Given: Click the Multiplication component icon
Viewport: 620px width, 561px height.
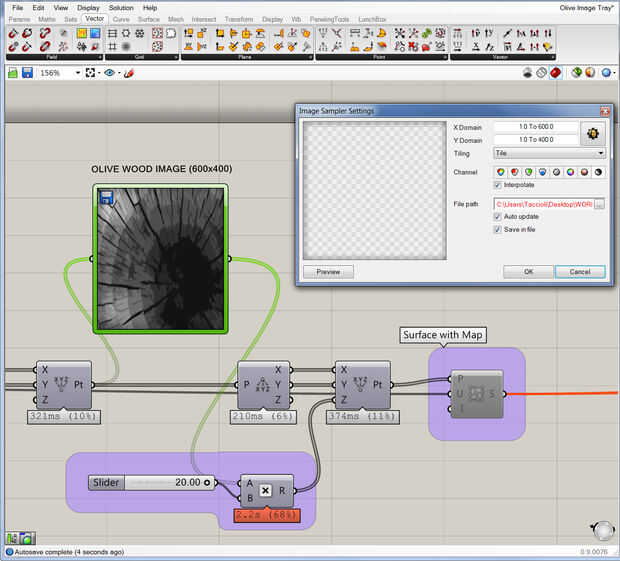Looking at the screenshot, I should pyautogui.click(x=265, y=490).
